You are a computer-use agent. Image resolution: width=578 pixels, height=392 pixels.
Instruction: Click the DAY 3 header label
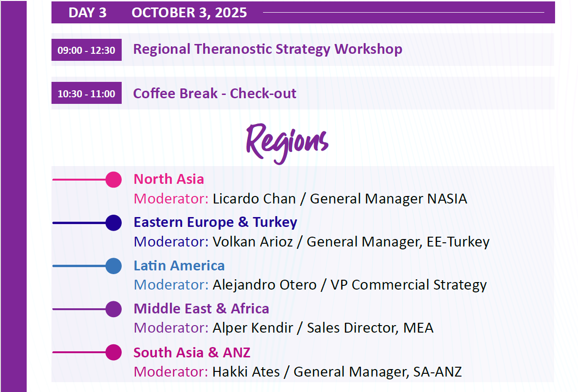click(88, 13)
